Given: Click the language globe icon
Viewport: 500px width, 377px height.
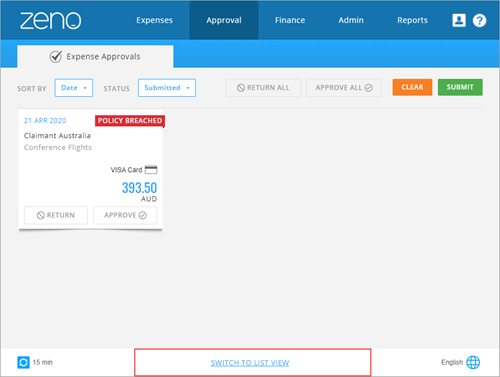Looking at the screenshot, I should pos(473,362).
